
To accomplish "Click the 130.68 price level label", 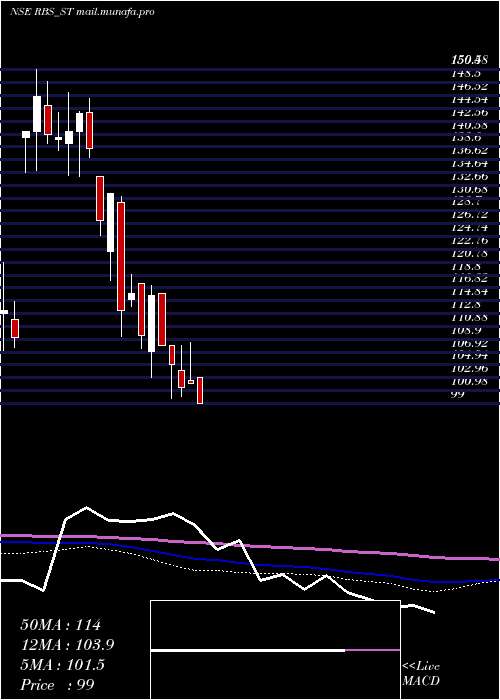I will pos(471,189).
